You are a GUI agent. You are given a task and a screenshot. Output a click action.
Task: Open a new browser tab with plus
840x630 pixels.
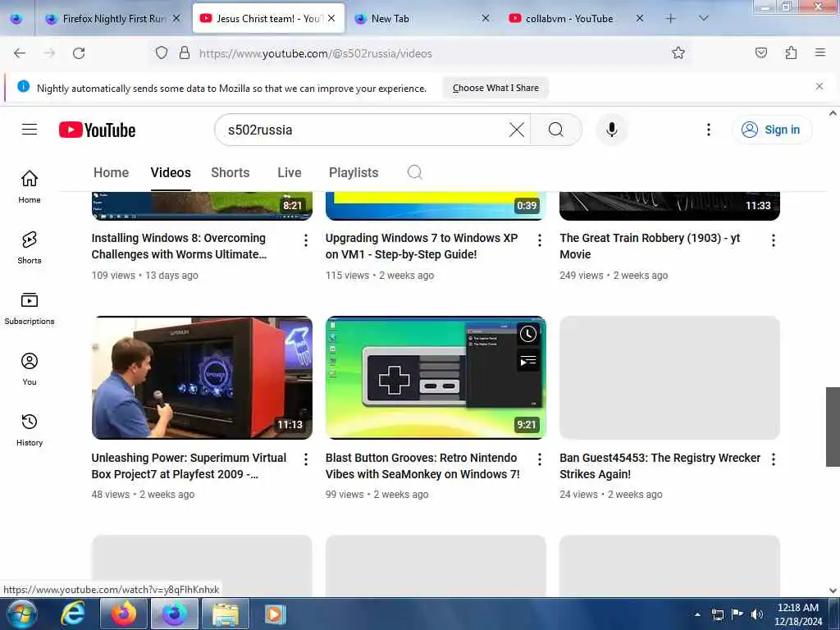click(671, 18)
